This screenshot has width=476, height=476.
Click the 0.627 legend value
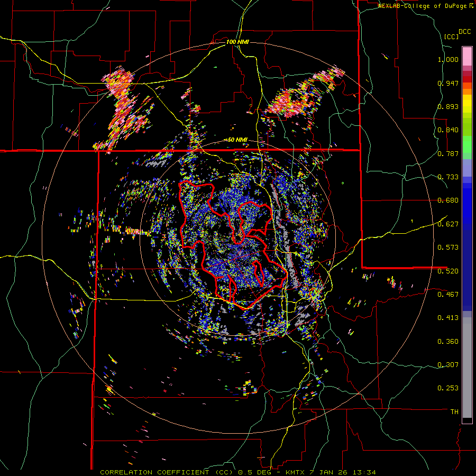point(448,224)
